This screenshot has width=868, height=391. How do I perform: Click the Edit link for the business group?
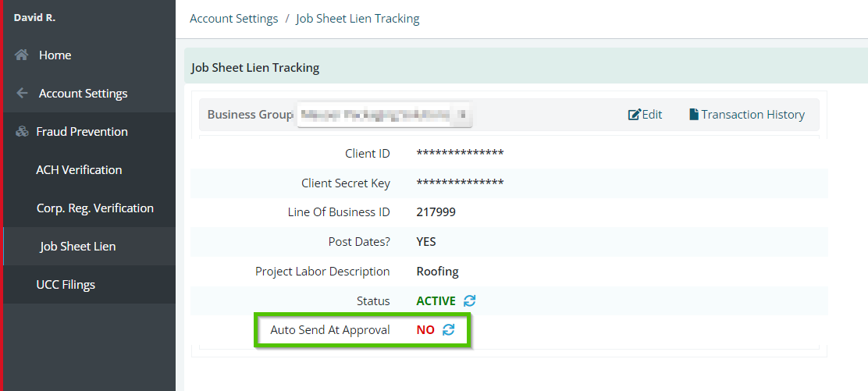coord(645,115)
